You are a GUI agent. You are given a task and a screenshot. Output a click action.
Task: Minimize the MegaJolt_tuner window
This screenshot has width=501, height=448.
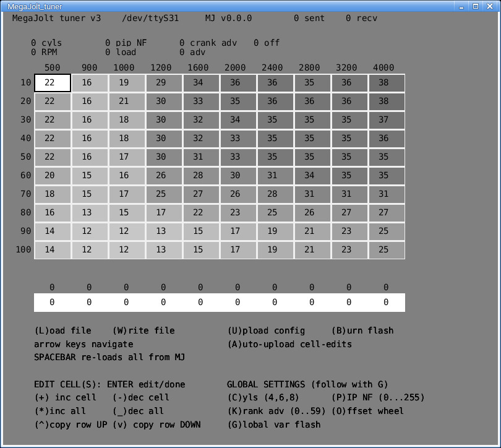click(464, 6)
